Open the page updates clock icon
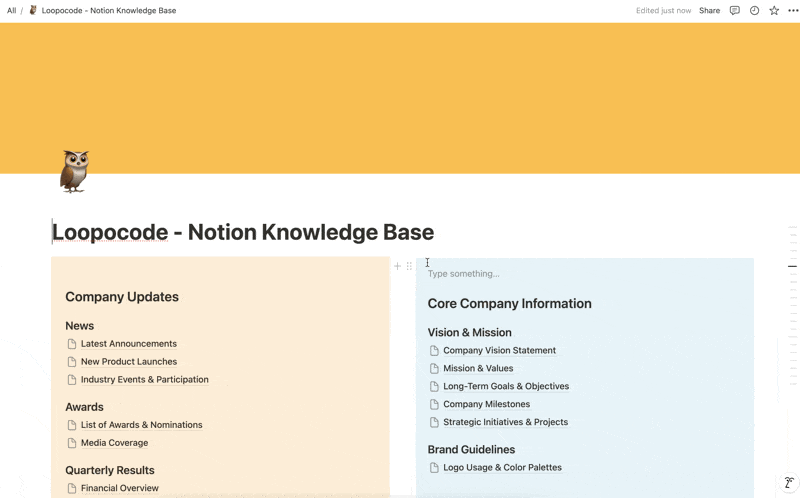The image size is (800, 498). [x=754, y=10]
